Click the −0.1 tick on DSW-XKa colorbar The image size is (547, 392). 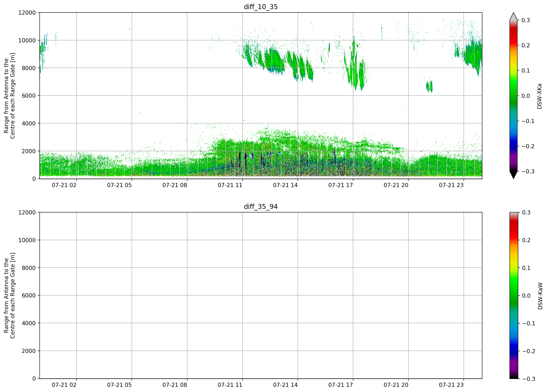click(528, 121)
